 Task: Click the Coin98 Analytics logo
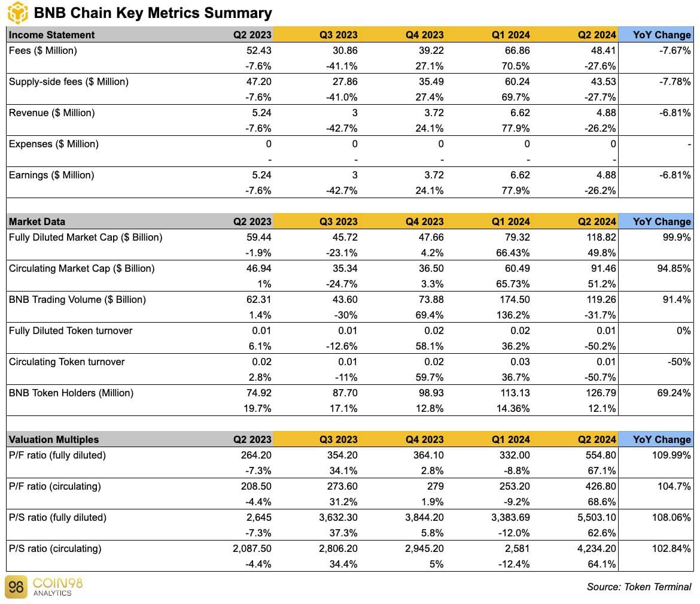click(x=43, y=587)
